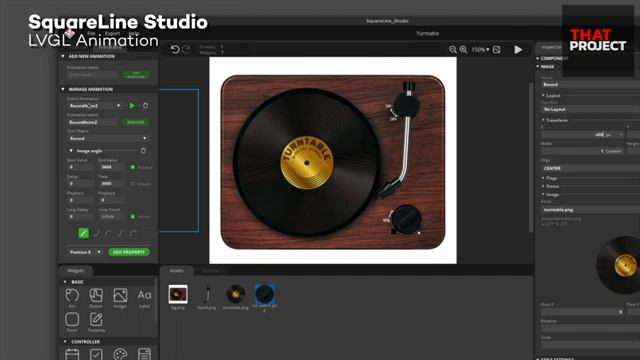The width and height of the screenshot is (640, 360).
Task: Open the Select Animation dropdown
Action: point(95,106)
